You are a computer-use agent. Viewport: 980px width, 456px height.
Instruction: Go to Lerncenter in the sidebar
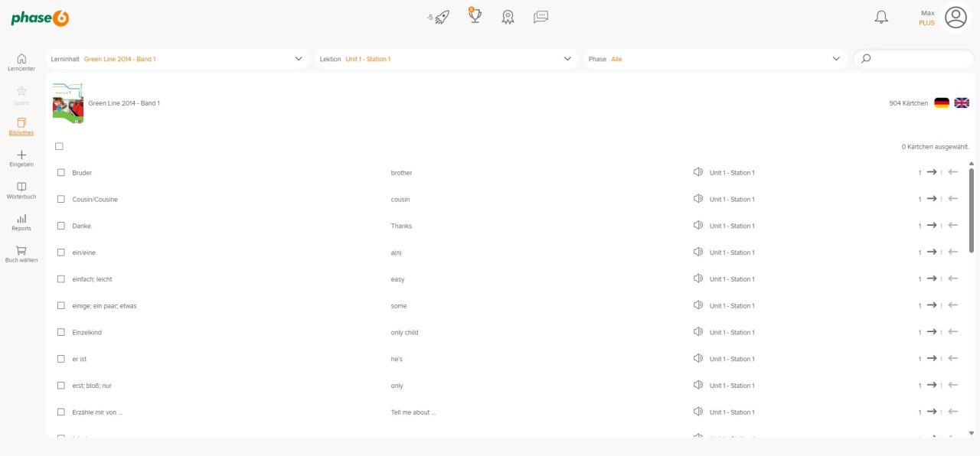21,62
